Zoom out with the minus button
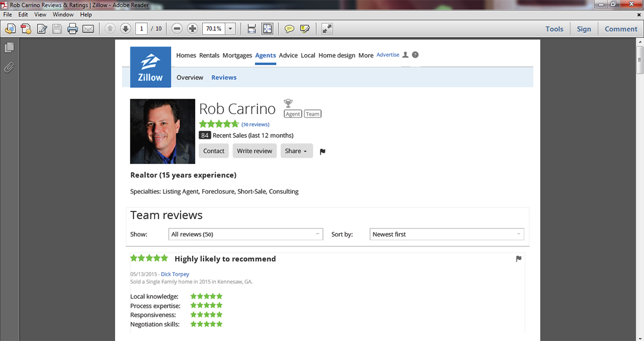 click(x=177, y=29)
